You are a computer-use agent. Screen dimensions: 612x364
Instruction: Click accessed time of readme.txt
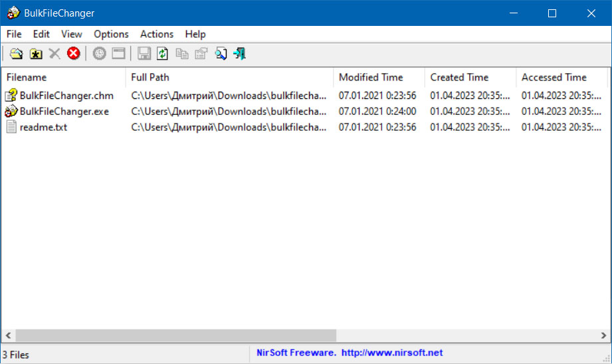point(561,127)
